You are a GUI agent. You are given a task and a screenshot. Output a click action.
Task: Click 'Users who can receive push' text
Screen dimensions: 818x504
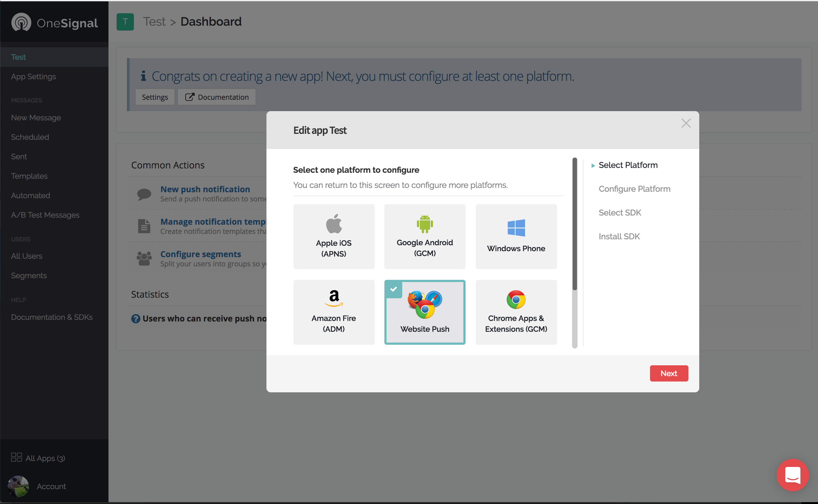(205, 319)
